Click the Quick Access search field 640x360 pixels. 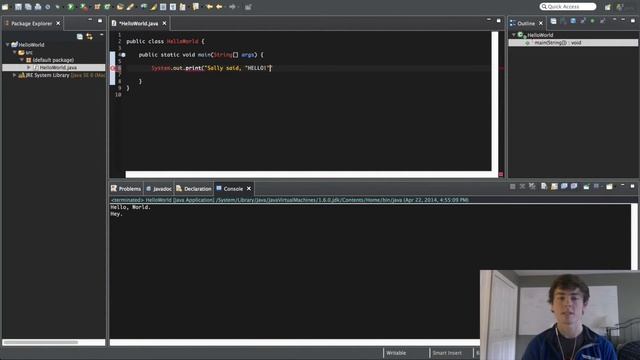568,7
